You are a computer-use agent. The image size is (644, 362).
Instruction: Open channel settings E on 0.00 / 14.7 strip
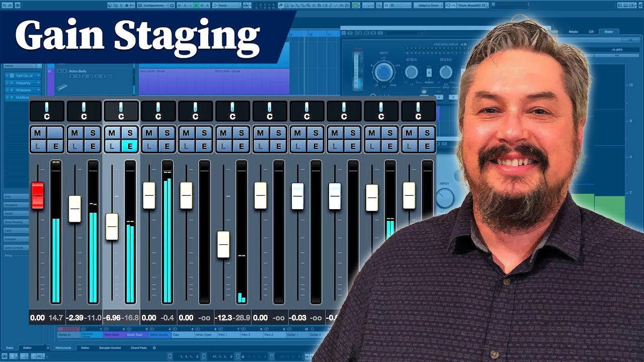(x=55, y=146)
